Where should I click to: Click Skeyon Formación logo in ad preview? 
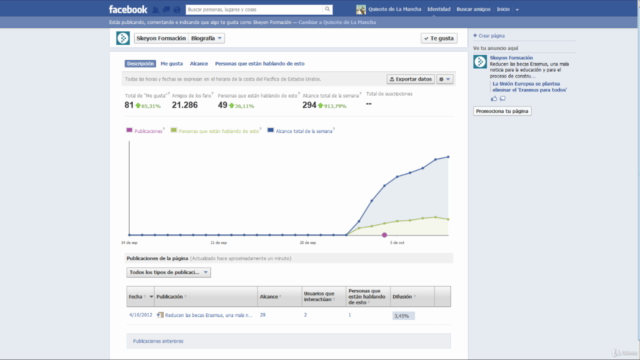tap(480, 62)
